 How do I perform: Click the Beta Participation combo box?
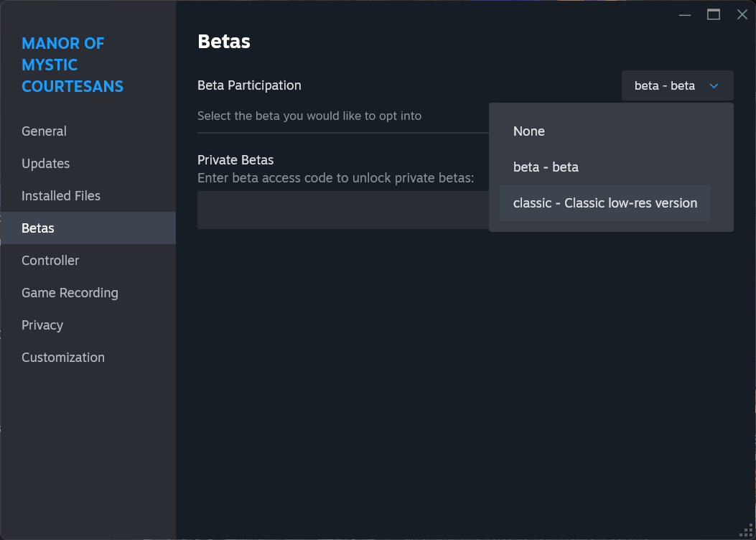[x=665, y=86]
